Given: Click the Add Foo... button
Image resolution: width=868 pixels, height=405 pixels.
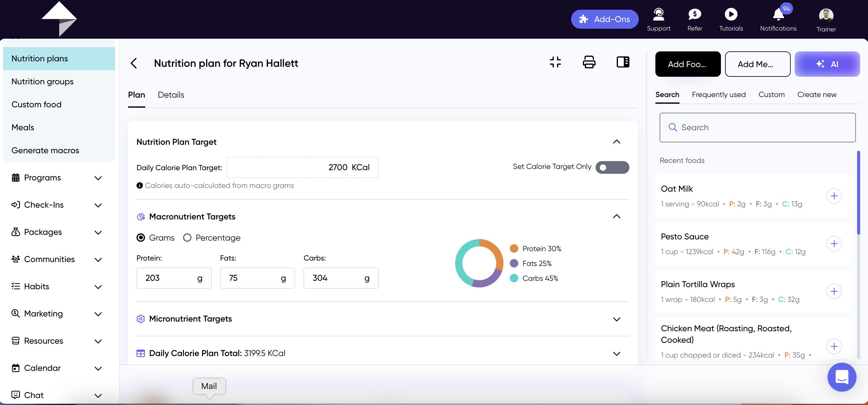Looking at the screenshot, I should [x=688, y=64].
